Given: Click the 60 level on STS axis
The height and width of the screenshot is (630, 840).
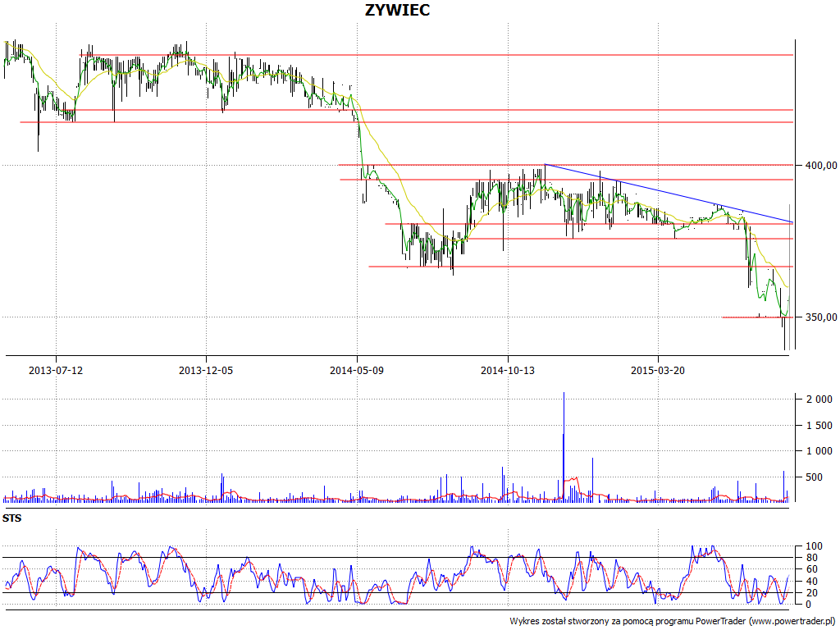Looking at the screenshot, I should 811,569.
